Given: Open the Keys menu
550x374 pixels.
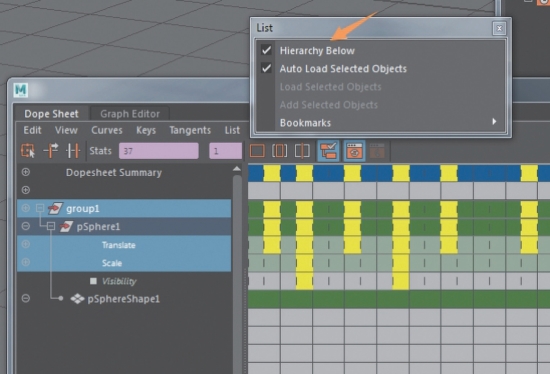Looking at the screenshot, I should point(146,130).
